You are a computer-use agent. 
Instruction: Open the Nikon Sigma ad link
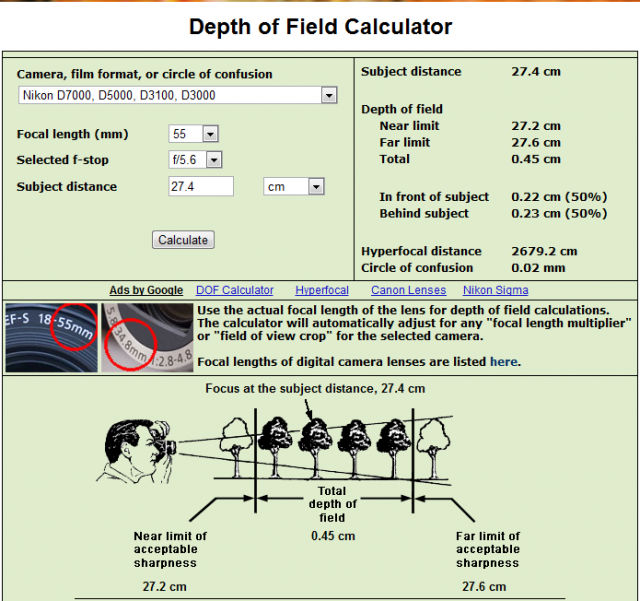point(496,290)
